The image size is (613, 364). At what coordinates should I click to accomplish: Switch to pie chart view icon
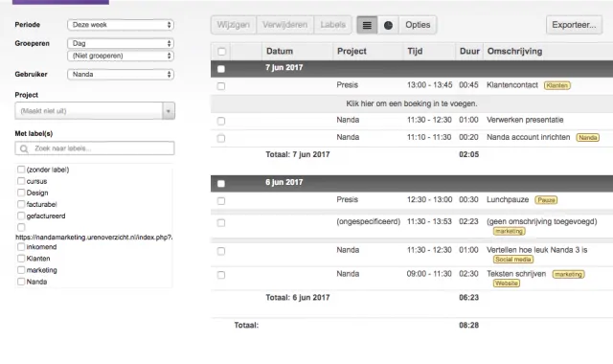tap(388, 25)
